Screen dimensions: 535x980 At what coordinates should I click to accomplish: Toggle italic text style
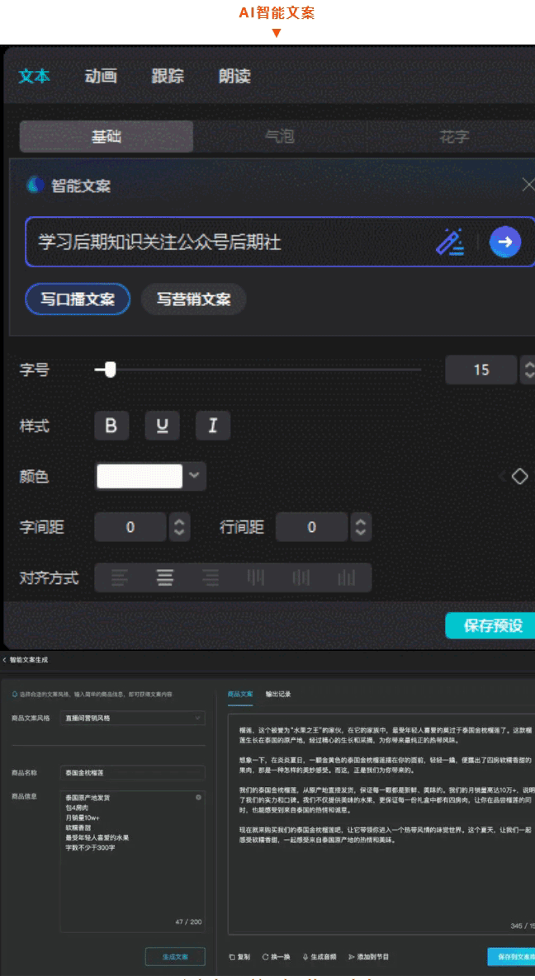tap(213, 426)
